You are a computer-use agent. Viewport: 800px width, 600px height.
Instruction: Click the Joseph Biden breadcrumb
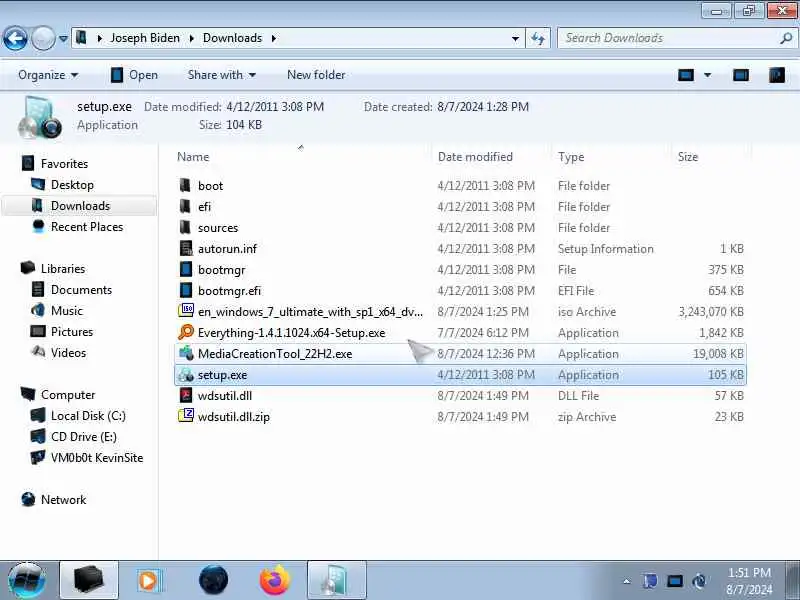(145, 38)
